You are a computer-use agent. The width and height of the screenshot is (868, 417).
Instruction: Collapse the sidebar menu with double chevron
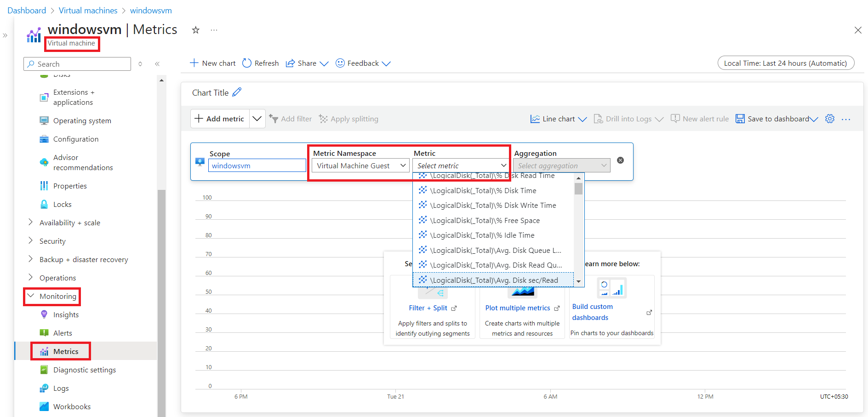pos(157,64)
